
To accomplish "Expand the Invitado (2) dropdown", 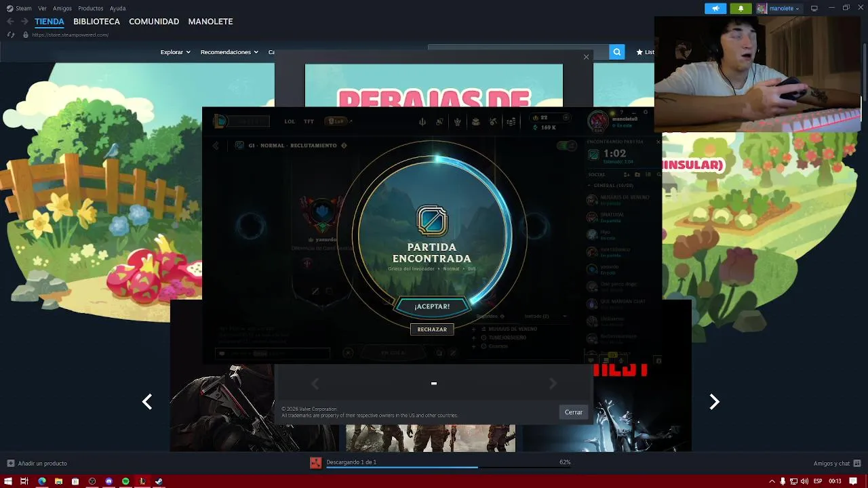I will click(x=546, y=316).
